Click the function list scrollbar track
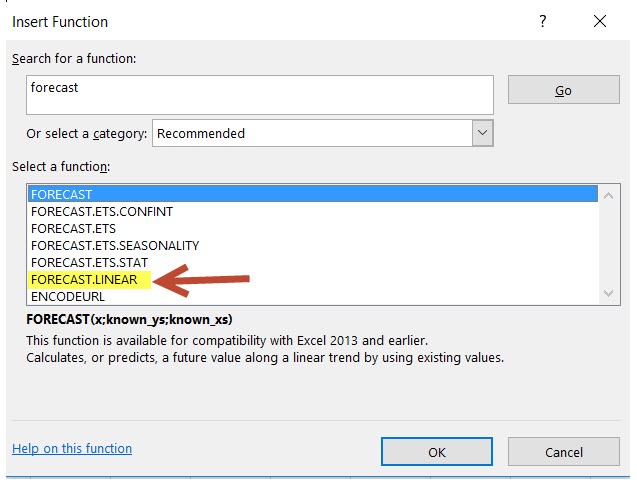The image size is (637, 482). (607, 245)
